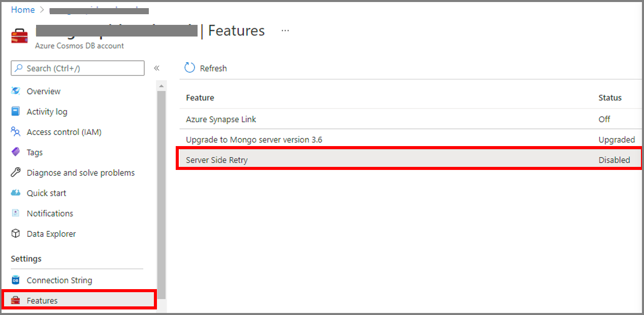The image size is (644, 315).
Task: Open the ellipsis more options menu
Action: (x=285, y=31)
